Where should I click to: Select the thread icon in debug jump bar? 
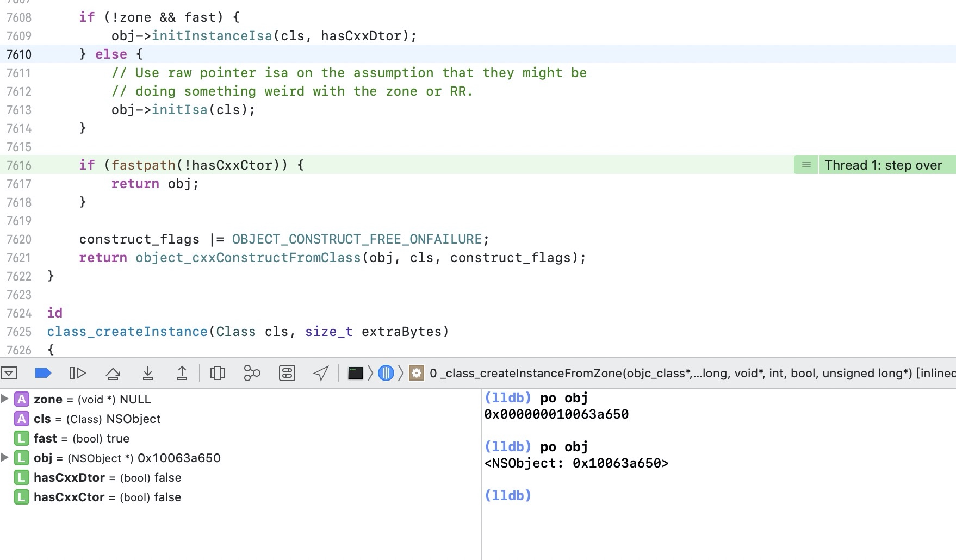[x=386, y=373]
